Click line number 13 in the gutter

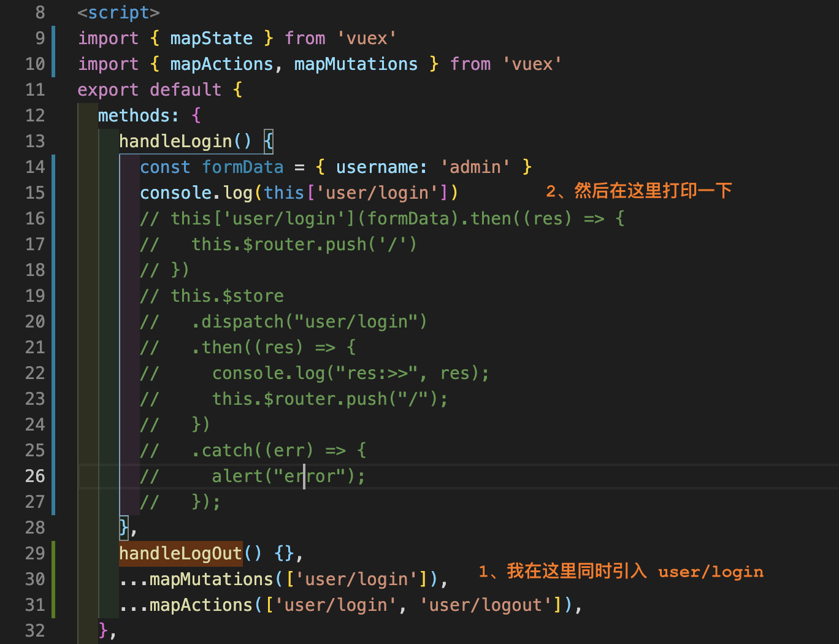(35, 141)
